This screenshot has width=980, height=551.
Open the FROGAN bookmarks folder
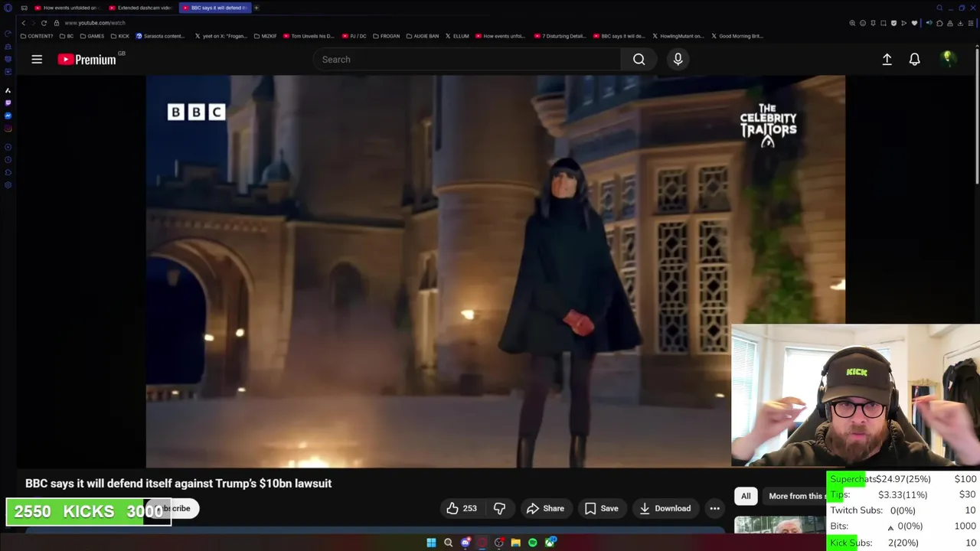[x=387, y=36]
